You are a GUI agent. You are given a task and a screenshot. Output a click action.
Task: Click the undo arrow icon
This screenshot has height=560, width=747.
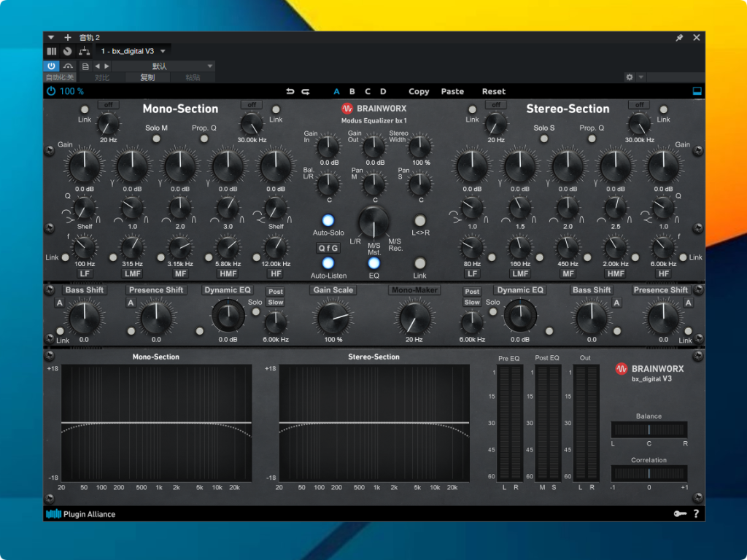(290, 91)
